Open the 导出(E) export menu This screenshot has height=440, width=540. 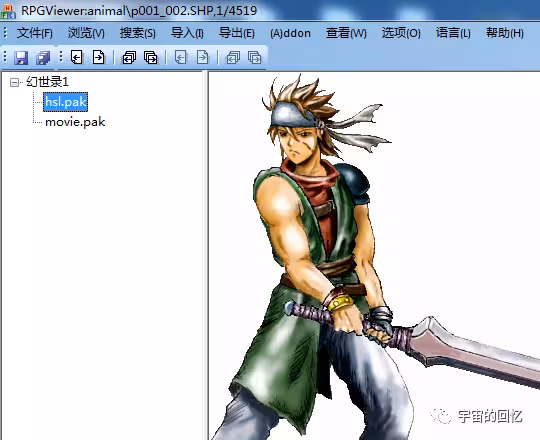[x=237, y=33]
